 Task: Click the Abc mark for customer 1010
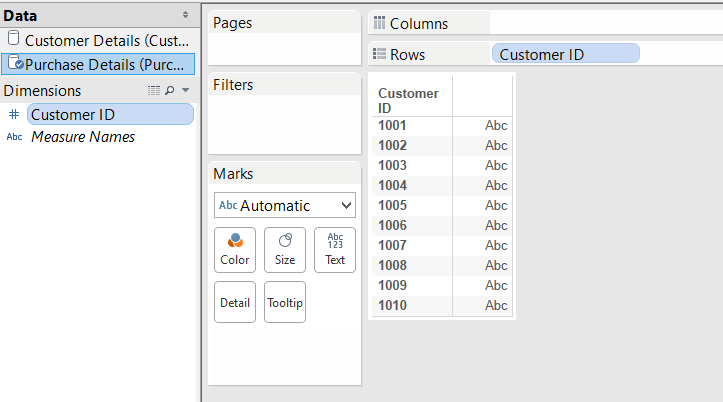pyautogui.click(x=496, y=305)
